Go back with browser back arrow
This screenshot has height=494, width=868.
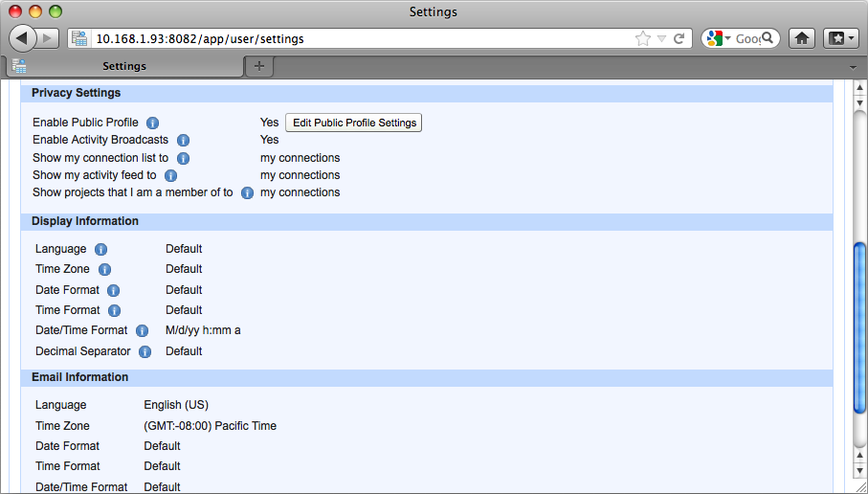(x=22, y=38)
